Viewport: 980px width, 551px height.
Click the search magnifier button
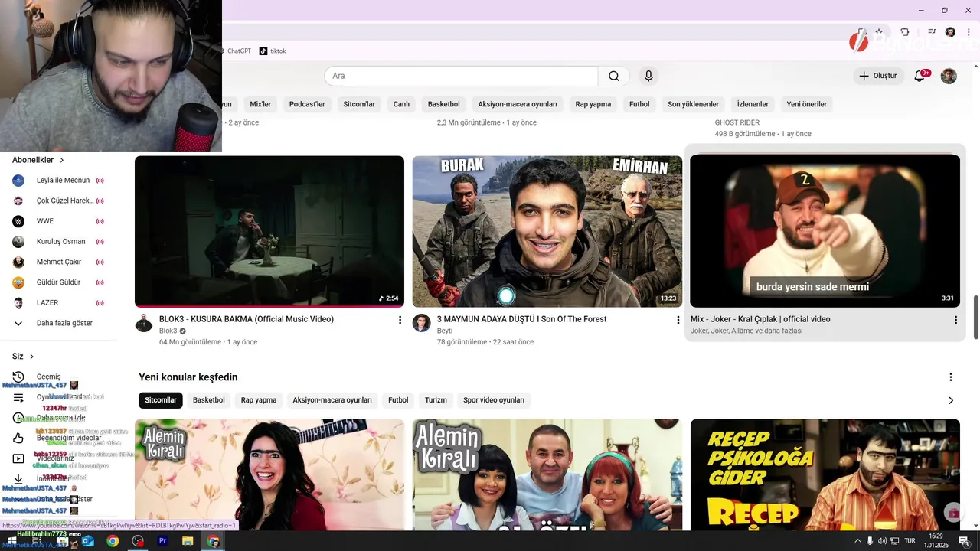click(613, 76)
